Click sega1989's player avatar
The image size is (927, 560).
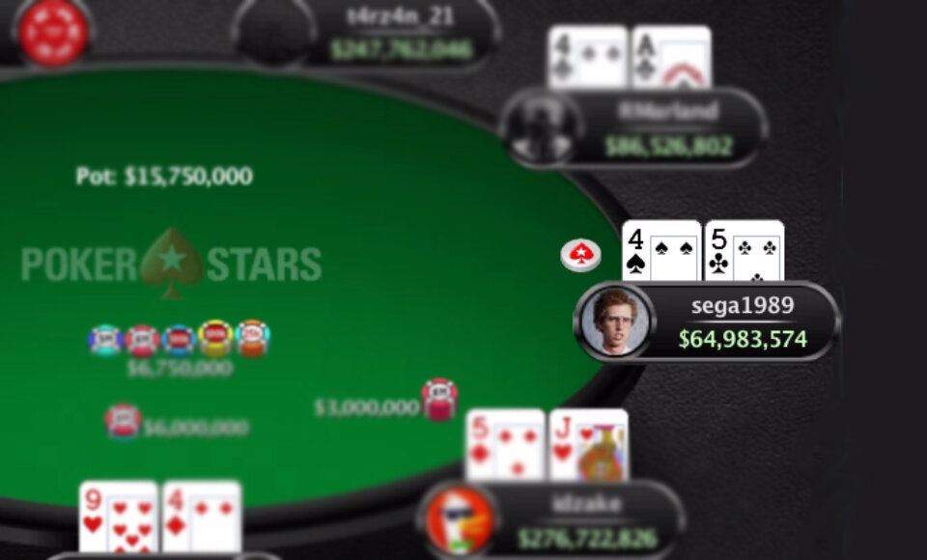point(615,322)
